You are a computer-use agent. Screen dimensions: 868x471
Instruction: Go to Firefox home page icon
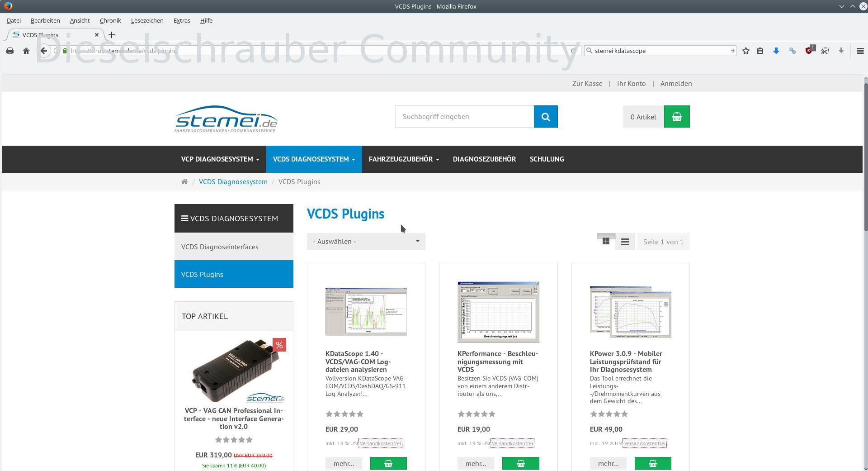click(x=26, y=51)
